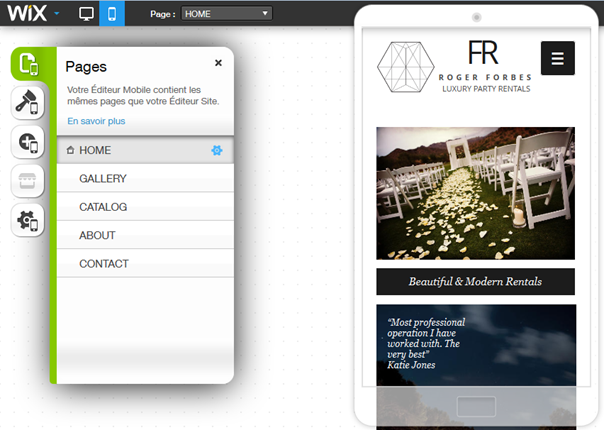604x430 pixels.
Task: Open the Page selector dropdown showing HOME
Action: click(x=226, y=13)
